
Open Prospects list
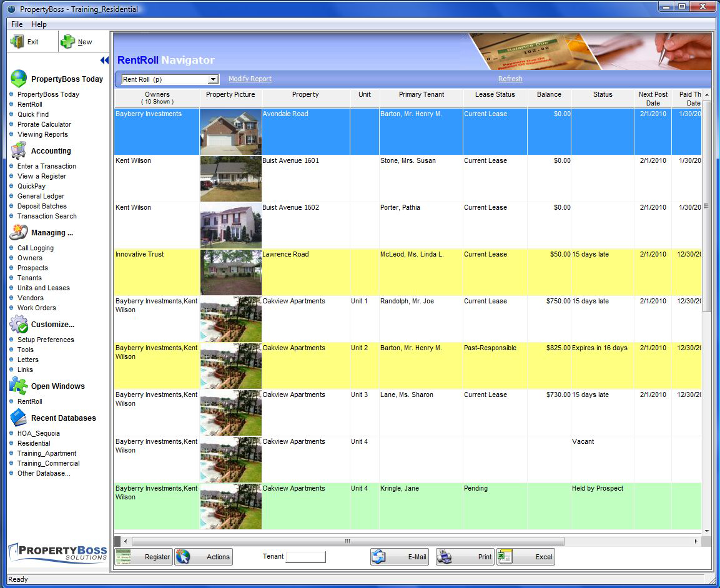[32, 268]
